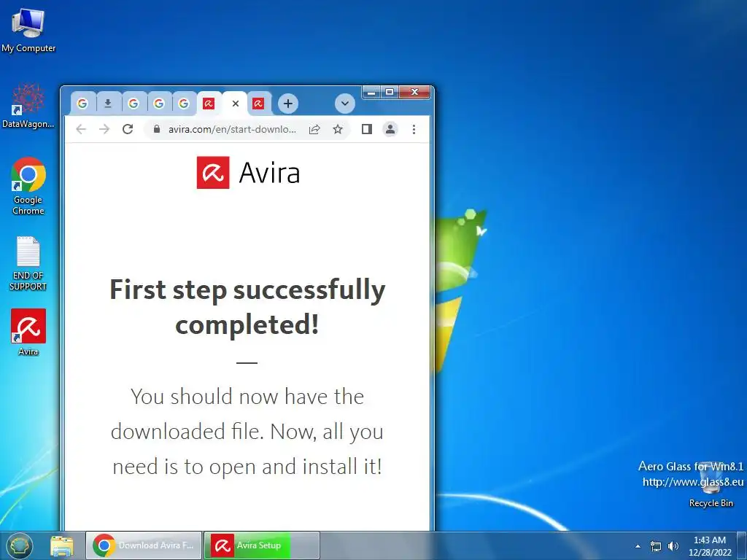Open the Chrome three-dot menu
Image resolution: width=747 pixels, height=560 pixels.
pyautogui.click(x=414, y=129)
